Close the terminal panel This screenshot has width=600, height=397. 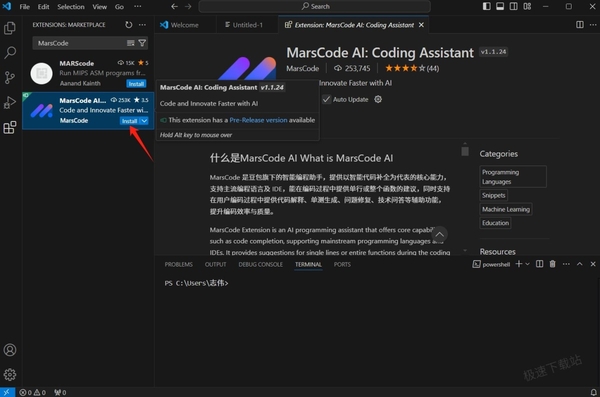coord(593,264)
